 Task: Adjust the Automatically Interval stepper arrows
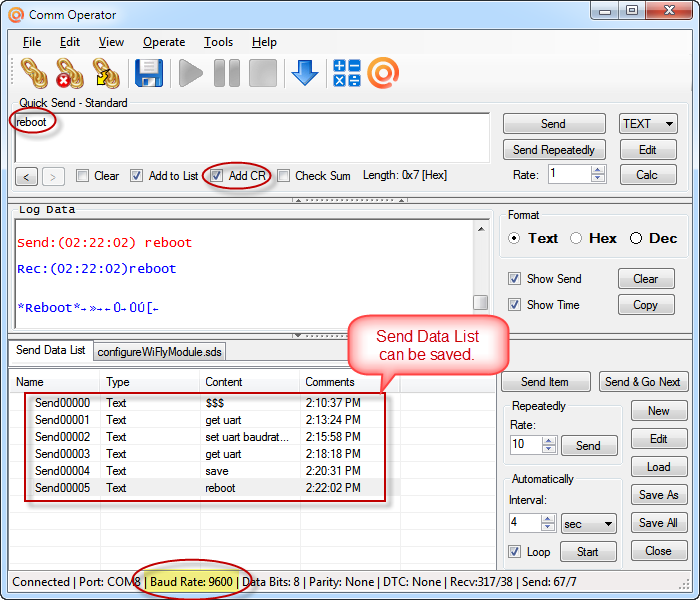pos(548,522)
